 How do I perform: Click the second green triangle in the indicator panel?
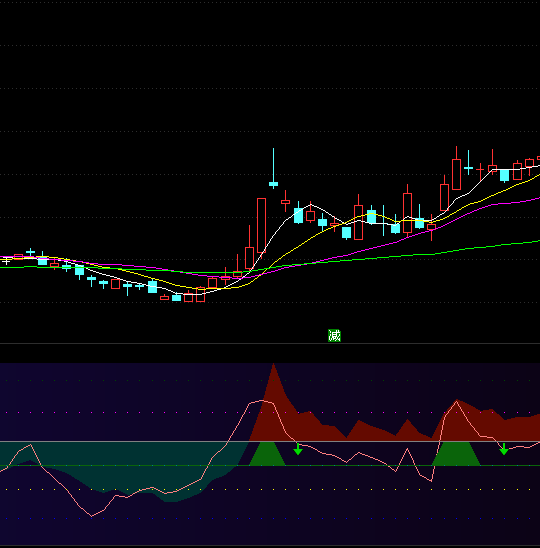point(456,454)
